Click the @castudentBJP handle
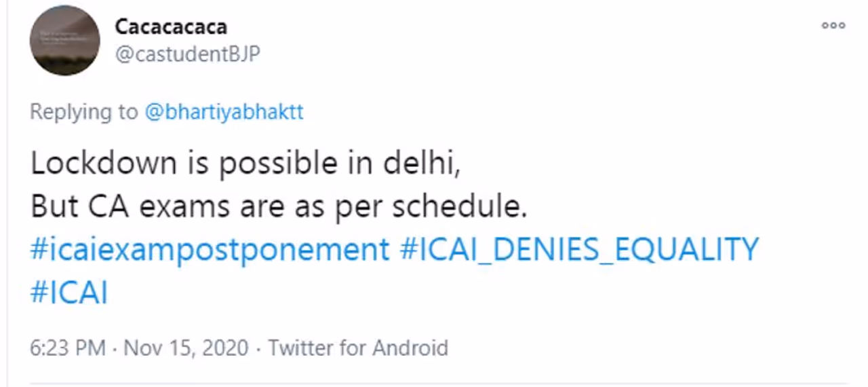This screenshot has width=868, height=387. click(187, 54)
